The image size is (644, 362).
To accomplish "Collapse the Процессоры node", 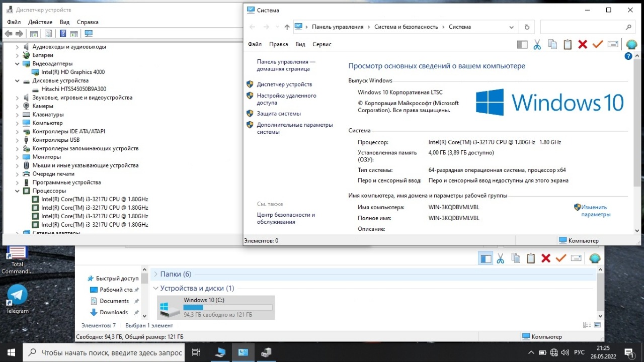I will [18, 191].
